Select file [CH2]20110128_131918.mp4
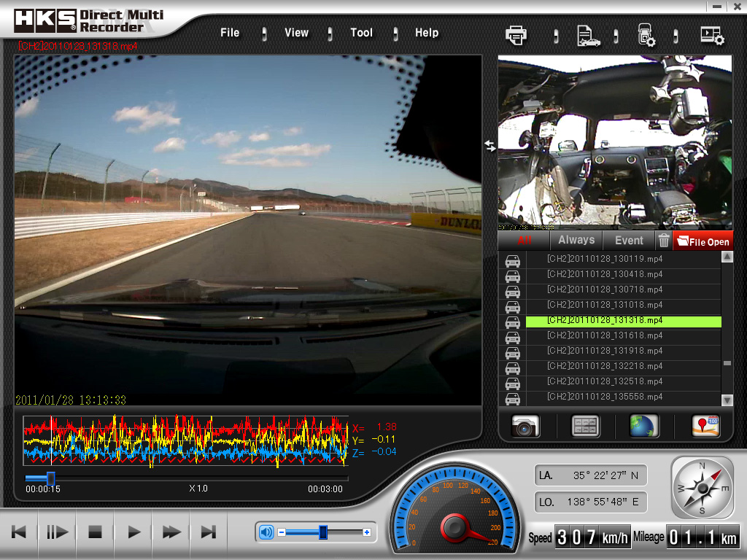Screen dimensions: 747x560 pos(623,351)
